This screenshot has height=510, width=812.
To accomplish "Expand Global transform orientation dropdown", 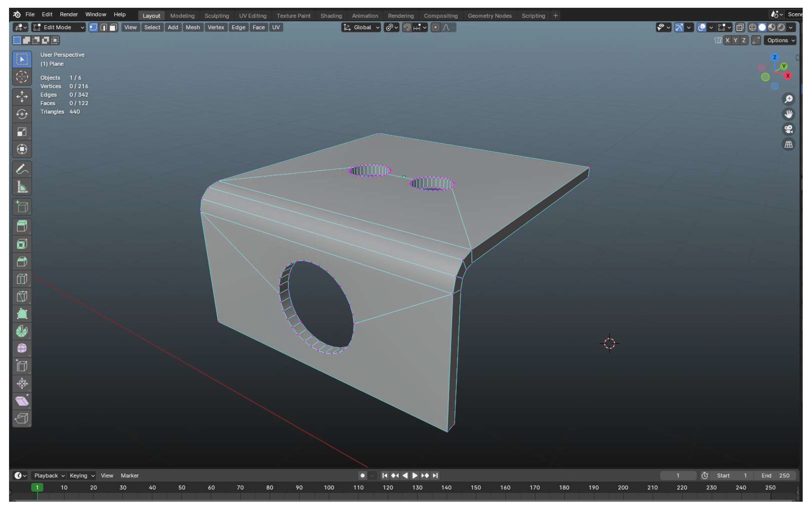I will tap(361, 27).
